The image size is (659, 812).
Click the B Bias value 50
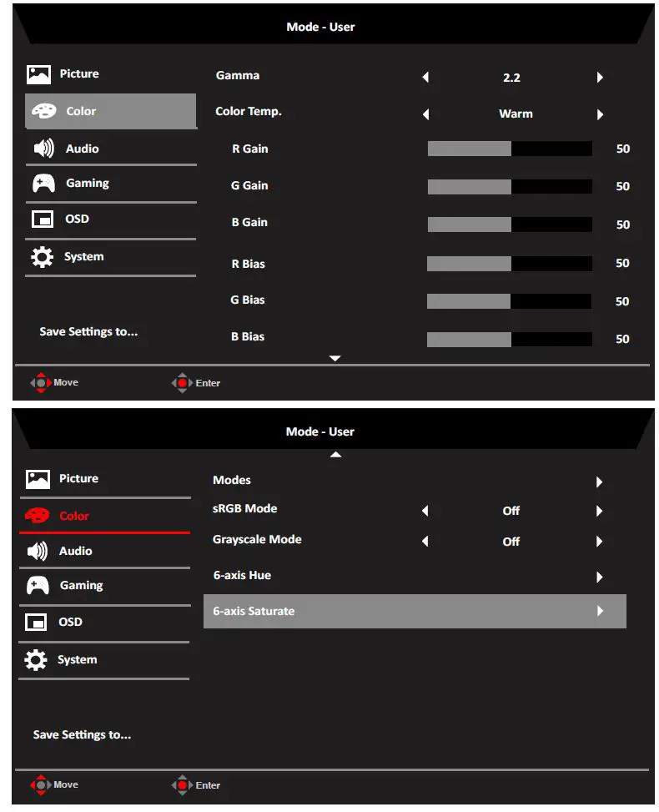[622, 340]
